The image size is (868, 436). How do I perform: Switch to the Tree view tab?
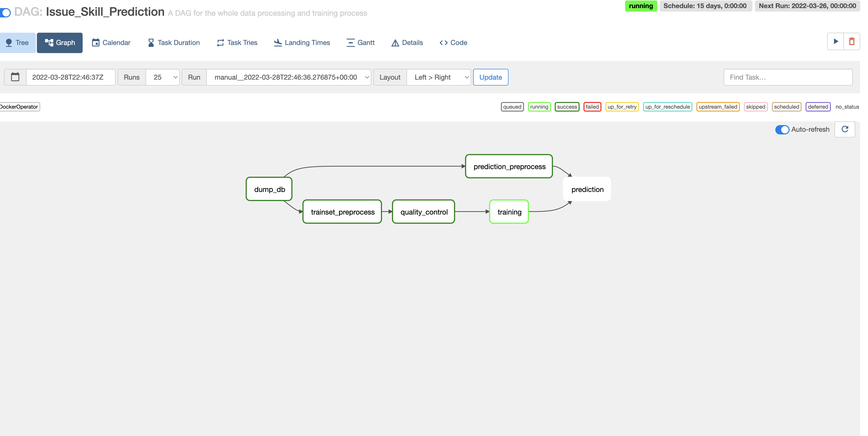pyautogui.click(x=17, y=43)
